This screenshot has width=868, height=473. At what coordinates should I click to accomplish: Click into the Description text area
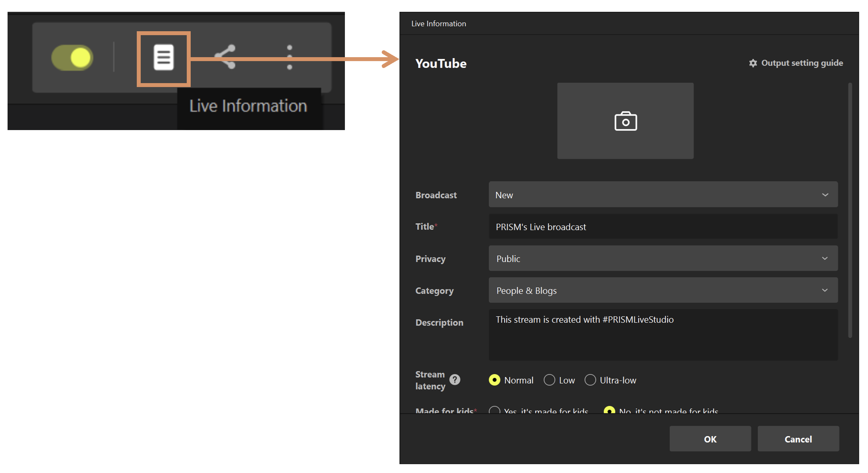pyautogui.click(x=663, y=335)
